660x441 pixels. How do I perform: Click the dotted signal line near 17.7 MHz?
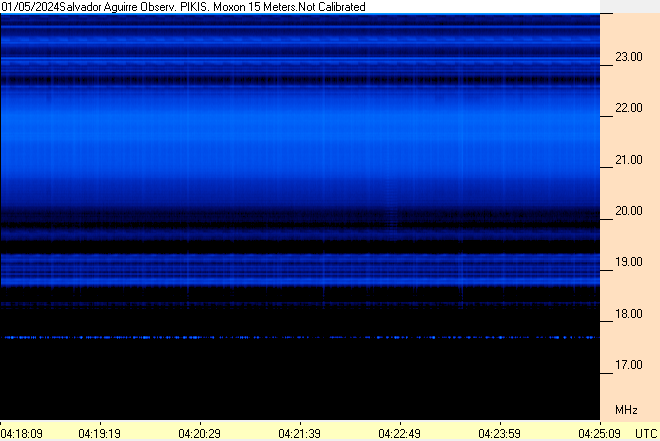tap(300, 337)
